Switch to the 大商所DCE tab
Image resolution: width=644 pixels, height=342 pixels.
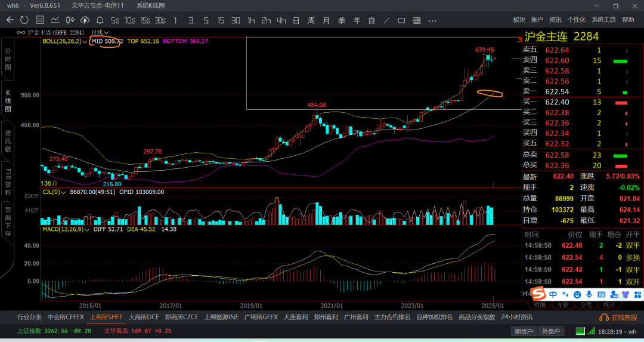pos(144,317)
